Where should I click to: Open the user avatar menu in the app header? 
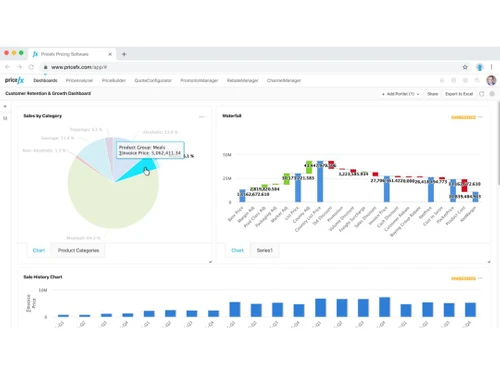[x=491, y=80]
